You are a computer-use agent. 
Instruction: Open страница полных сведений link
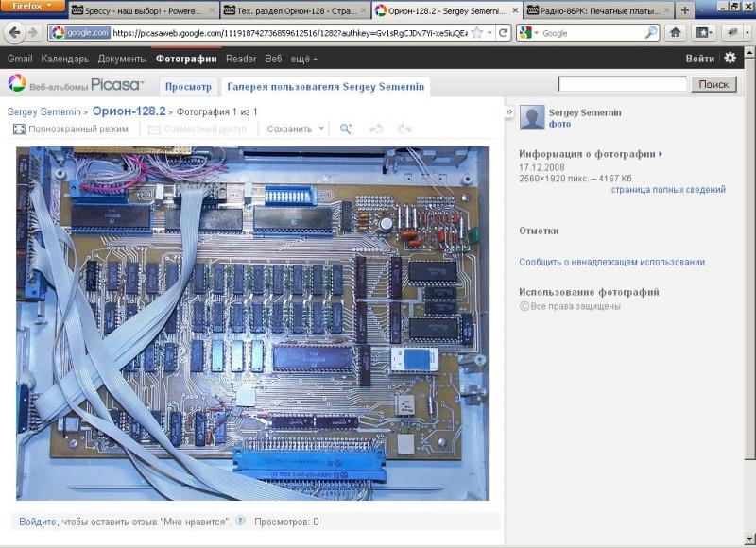[x=667, y=190]
